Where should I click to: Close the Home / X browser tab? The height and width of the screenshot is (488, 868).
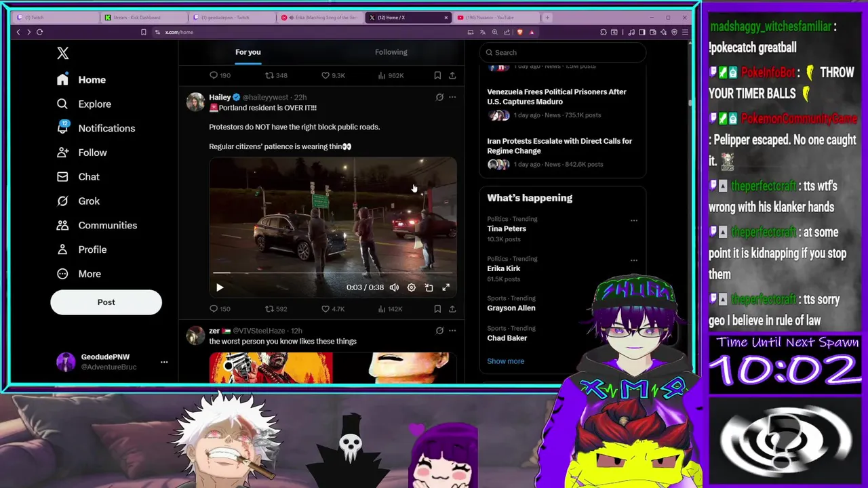[446, 18]
